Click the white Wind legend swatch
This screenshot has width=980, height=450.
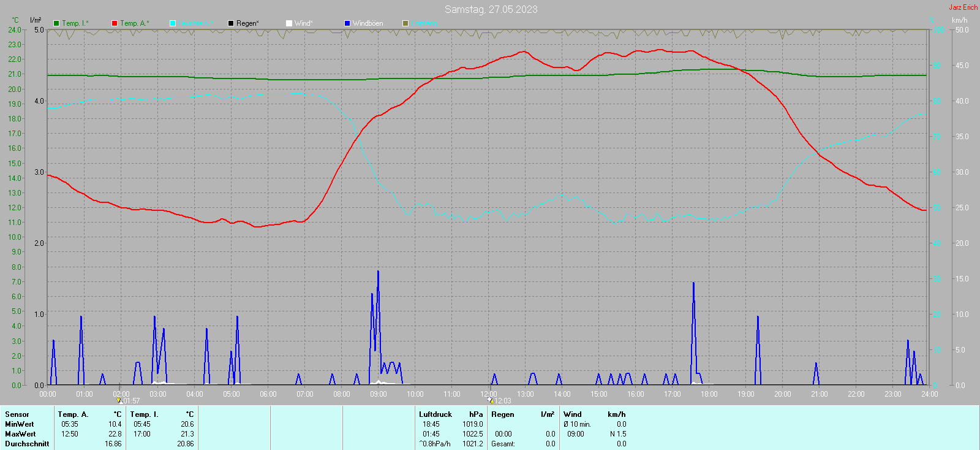pos(289,23)
